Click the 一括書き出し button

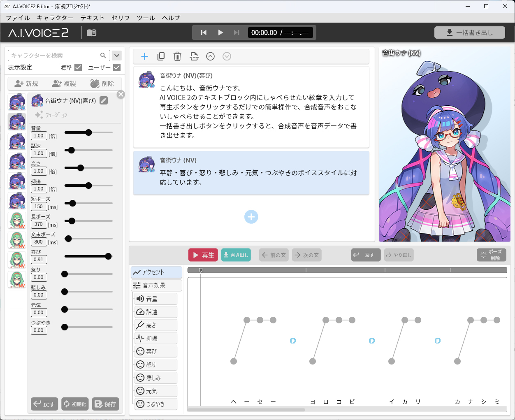[470, 32]
